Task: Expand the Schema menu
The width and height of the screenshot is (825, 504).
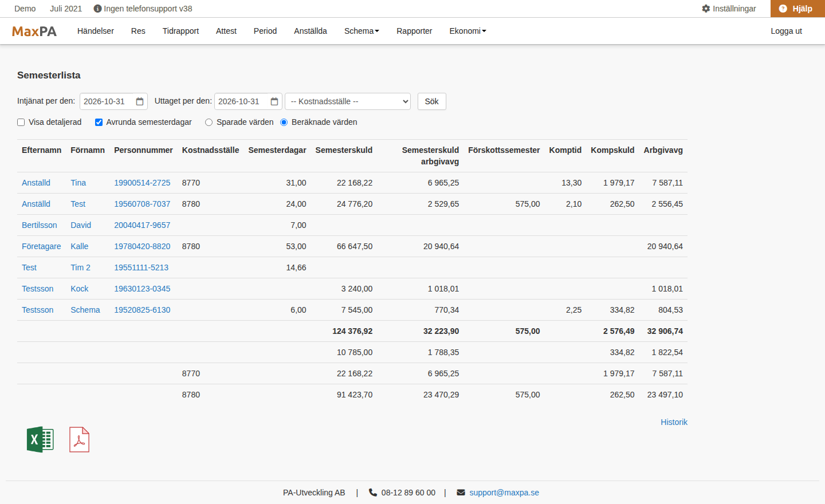Action: [x=362, y=31]
